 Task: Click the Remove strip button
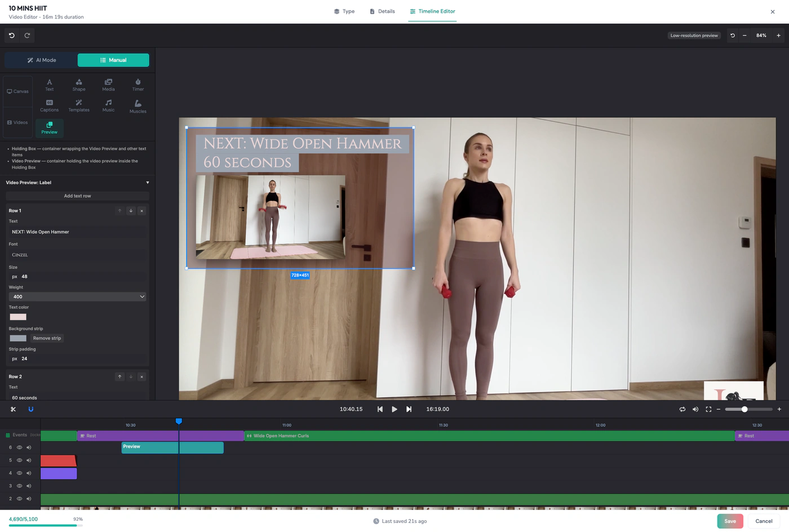click(47, 338)
